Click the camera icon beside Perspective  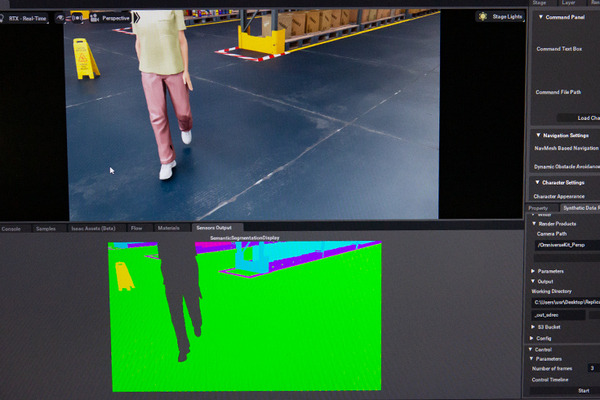pyautogui.click(x=95, y=17)
